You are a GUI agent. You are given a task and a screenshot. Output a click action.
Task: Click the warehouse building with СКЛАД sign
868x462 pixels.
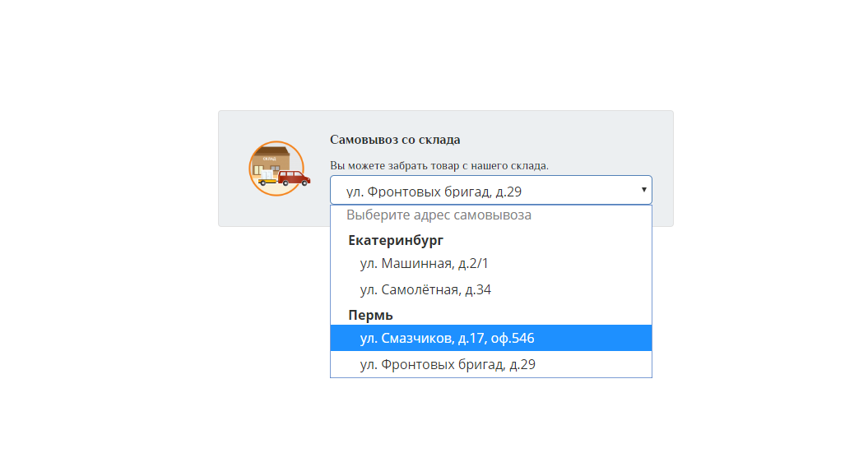tap(272, 160)
